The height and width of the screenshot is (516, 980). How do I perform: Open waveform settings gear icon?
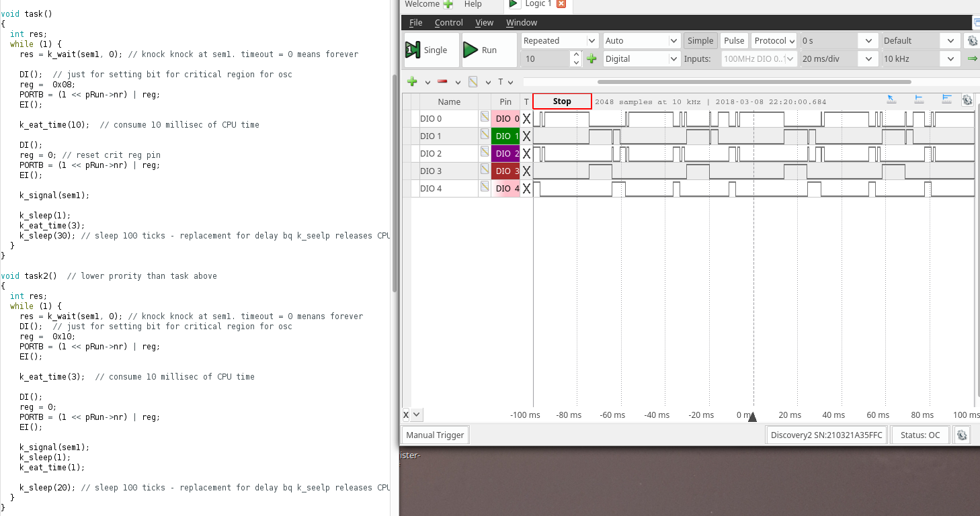967,100
